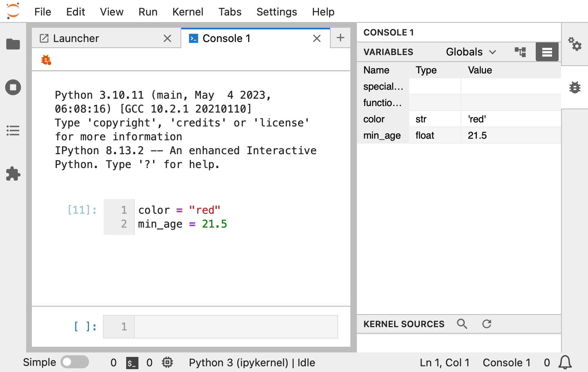Viewport: 588px width, 372px height.
Task: Open the Extension Manager panel
Action: click(13, 174)
